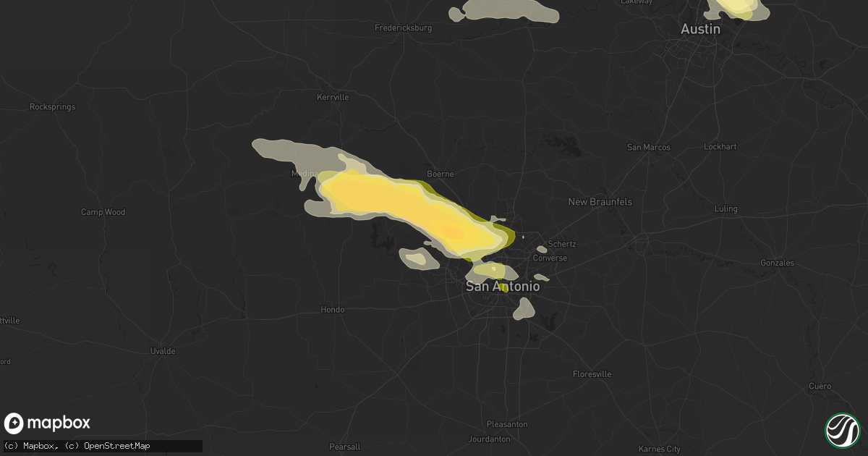Open the (c) Mapbox attribution link
The image size is (868, 456).
(31, 445)
